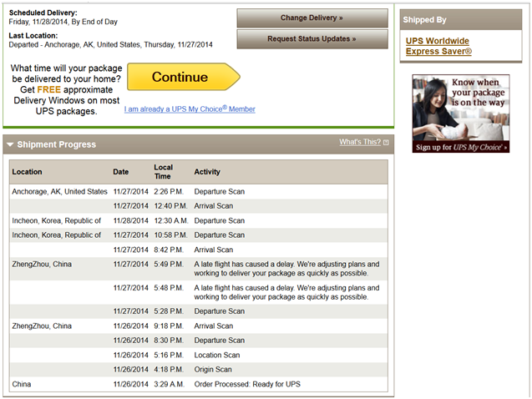
Task: Select the FREE highlighted word in promo
Action: point(48,90)
